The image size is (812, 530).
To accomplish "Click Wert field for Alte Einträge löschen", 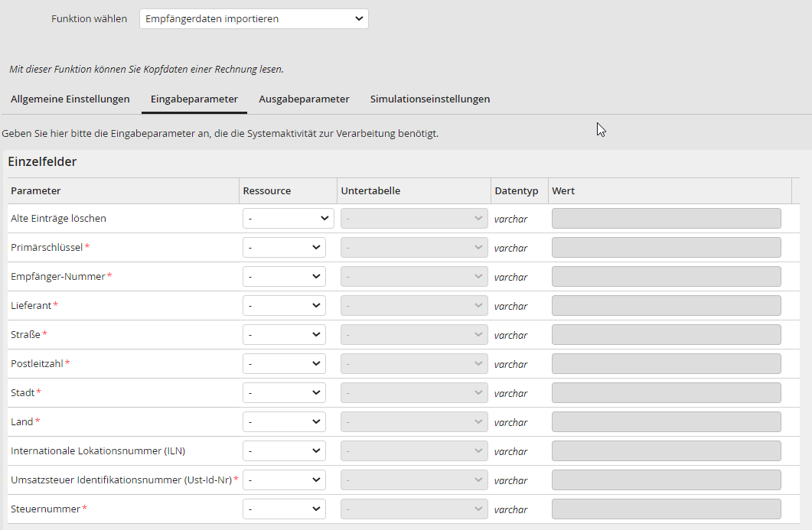I will click(x=666, y=219).
